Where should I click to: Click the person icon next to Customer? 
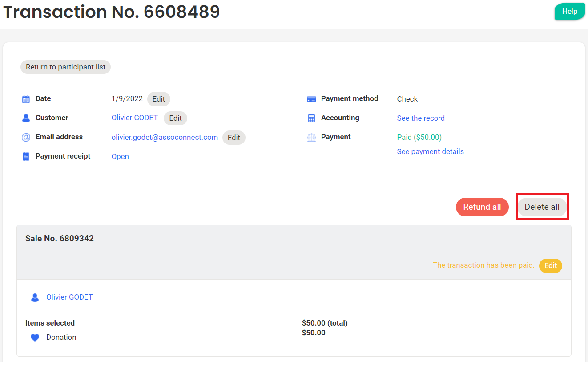26,118
